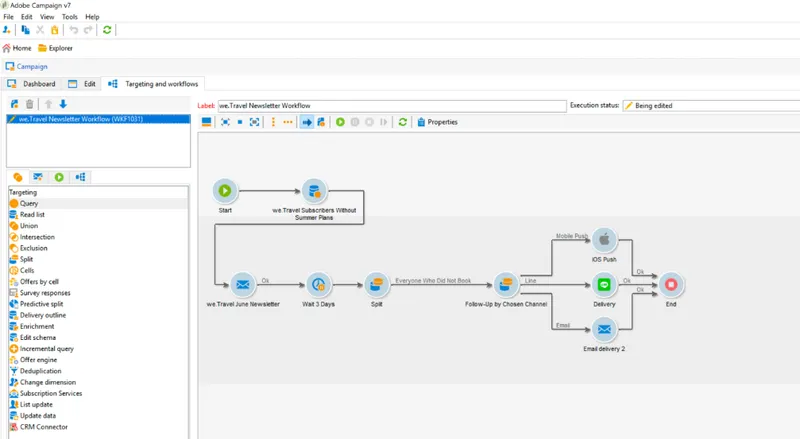This screenshot has width=800, height=439.
Task: Select the Enrichment activity
Action: (98, 326)
